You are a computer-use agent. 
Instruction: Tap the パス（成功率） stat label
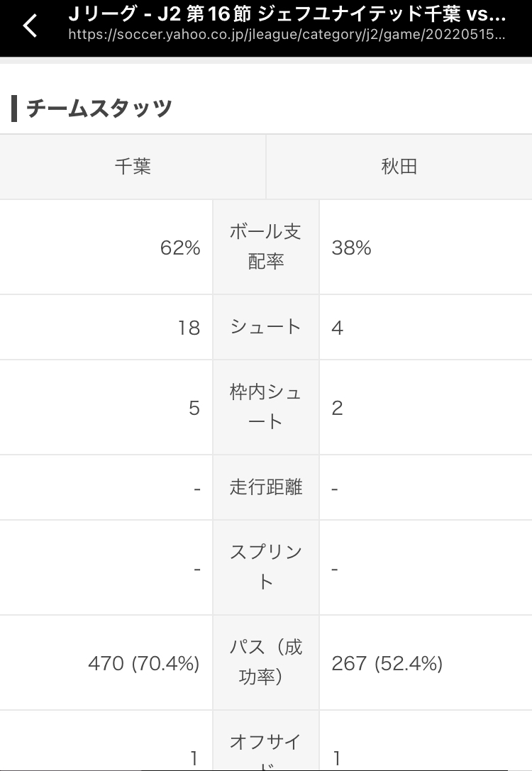pos(265,662)
